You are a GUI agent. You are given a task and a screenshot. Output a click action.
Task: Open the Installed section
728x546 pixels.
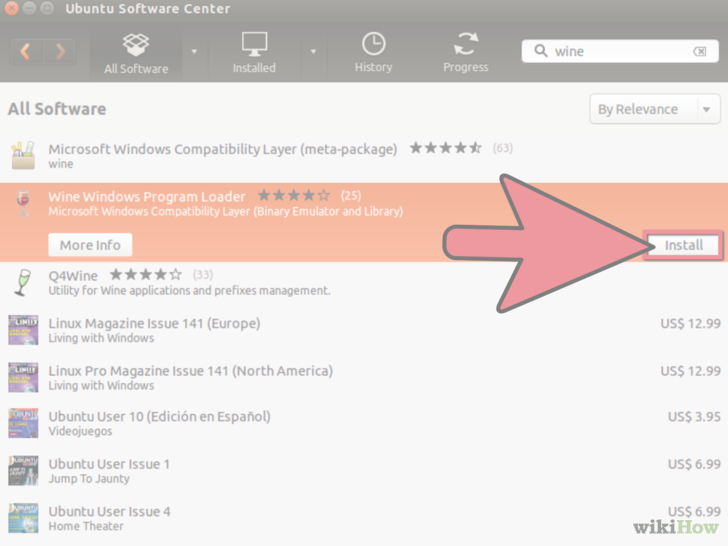254,53
